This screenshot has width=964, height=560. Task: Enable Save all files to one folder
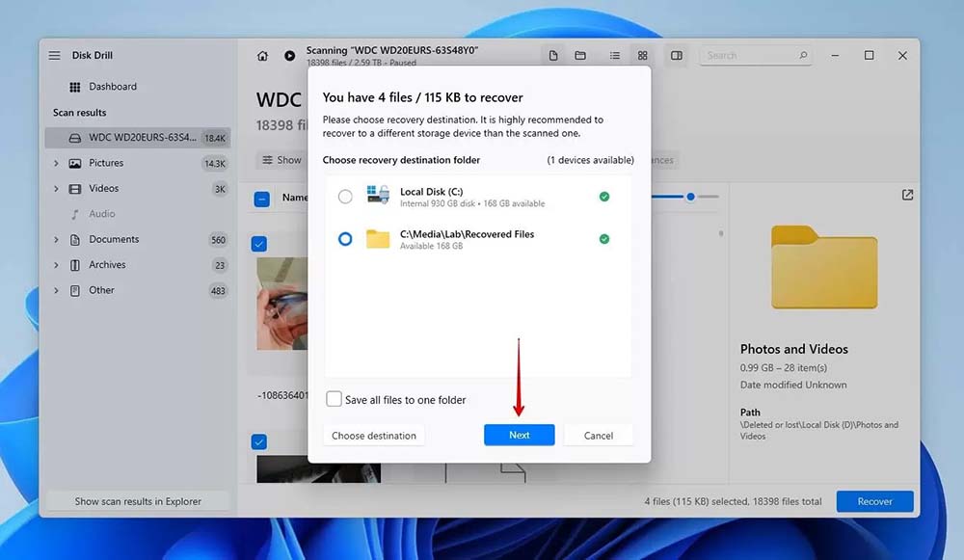[x=335, y=399]
